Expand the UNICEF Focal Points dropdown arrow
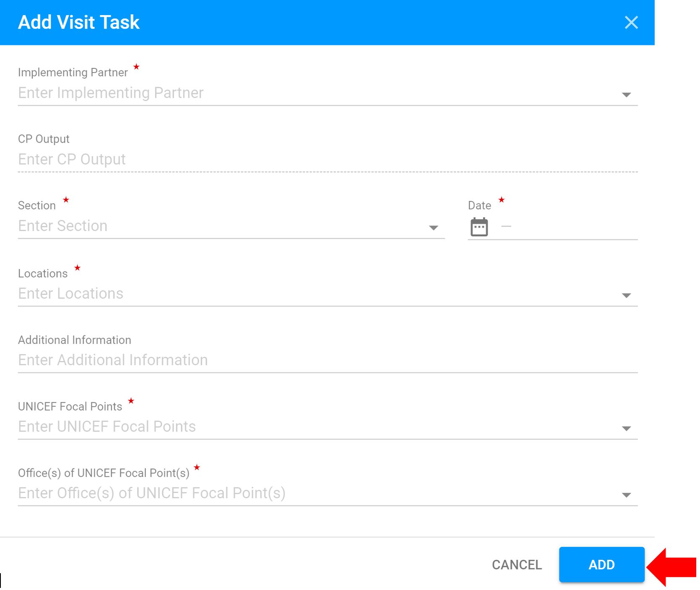 626,429
